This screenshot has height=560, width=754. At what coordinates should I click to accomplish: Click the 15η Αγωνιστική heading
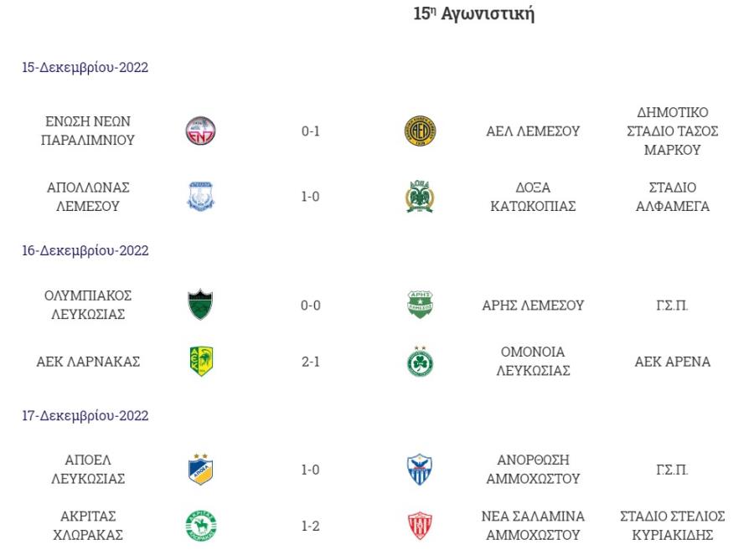[473, 14]
